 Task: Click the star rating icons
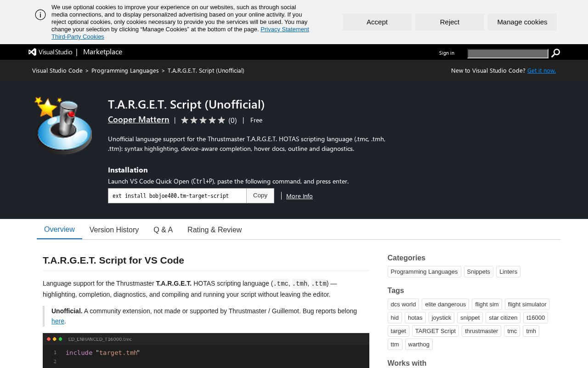[x=203, y=120]
